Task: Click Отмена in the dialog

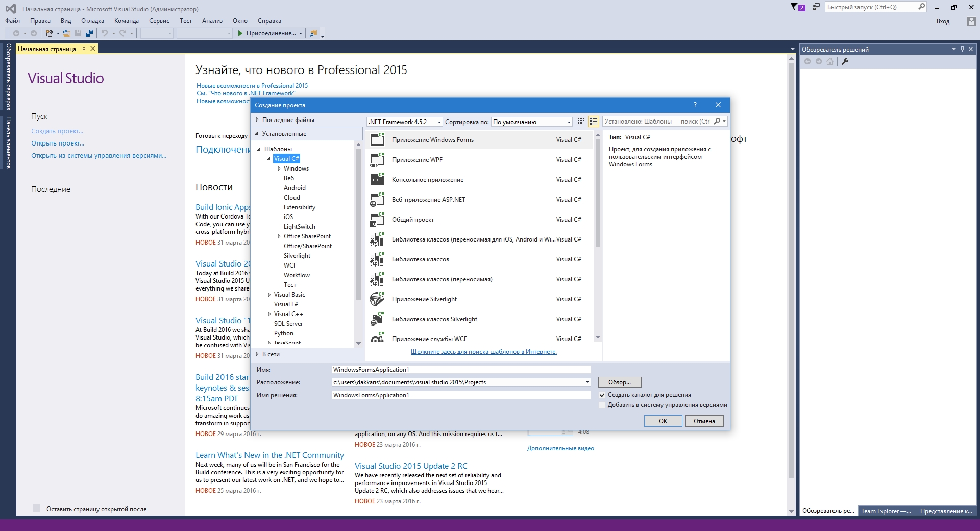Action: pos(704,421)
